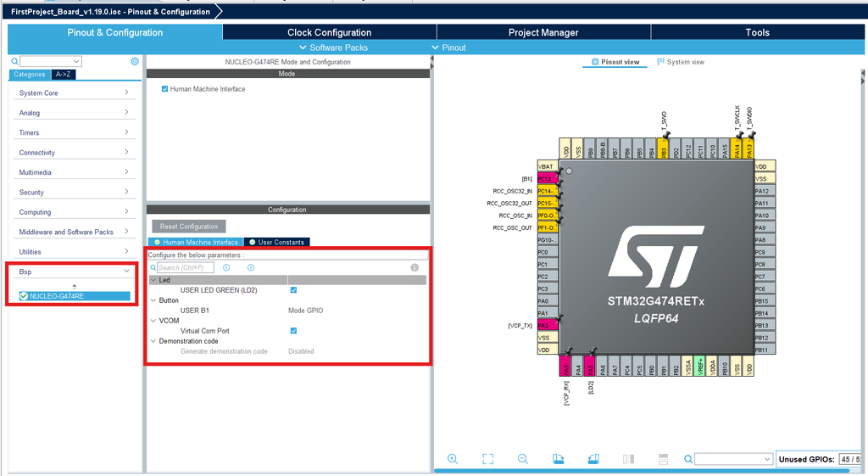Open the Project Manager tab

tap(543, 32)
